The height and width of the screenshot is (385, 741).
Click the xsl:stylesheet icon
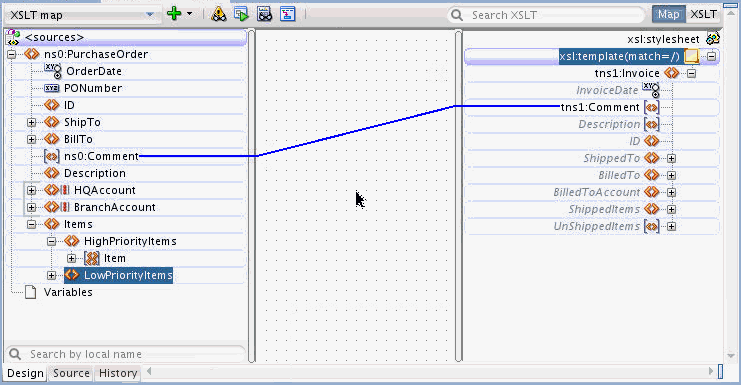pyautogui.click(x=713, y=38)
